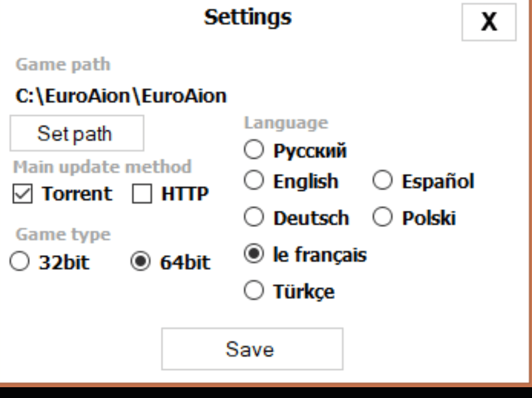Viewport: 532px width, 398px height.
Task: Select Русский as the language
Action: [253, 150]
